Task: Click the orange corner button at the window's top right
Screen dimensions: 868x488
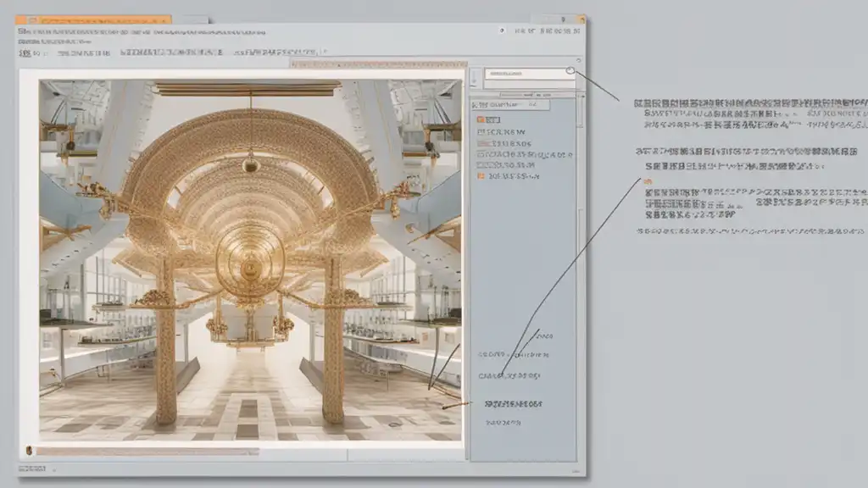Action: coord(581,19)
